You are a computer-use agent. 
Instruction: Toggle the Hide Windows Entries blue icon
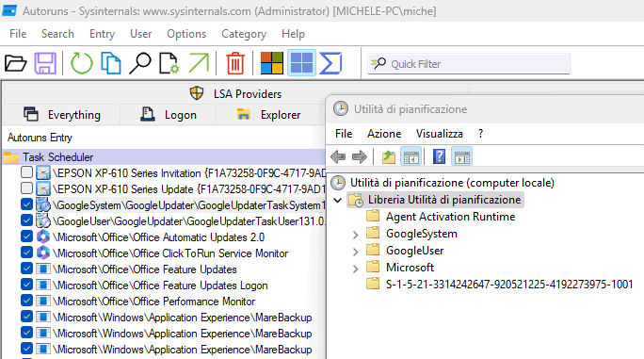click(301, 63)
